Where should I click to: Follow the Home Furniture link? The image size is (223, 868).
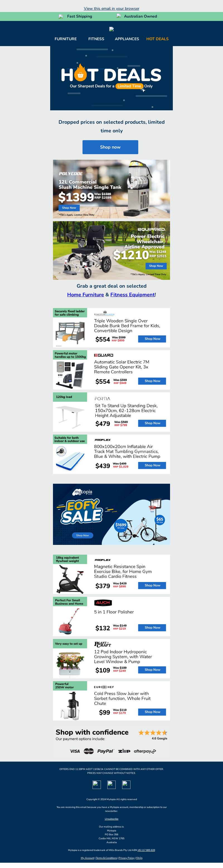click(x=85, y=294)
